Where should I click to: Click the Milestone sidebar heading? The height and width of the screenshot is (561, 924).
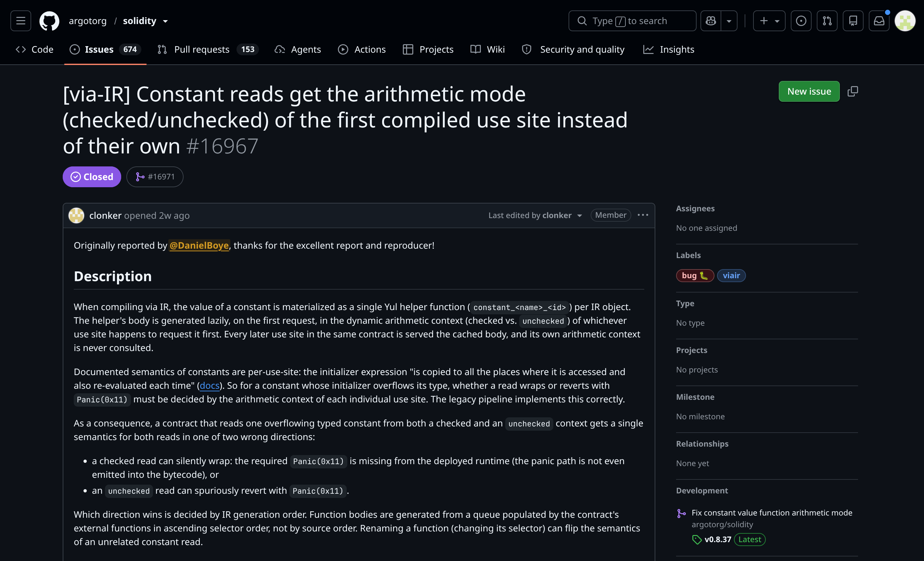pyautogui.click(x=695, y=397)
